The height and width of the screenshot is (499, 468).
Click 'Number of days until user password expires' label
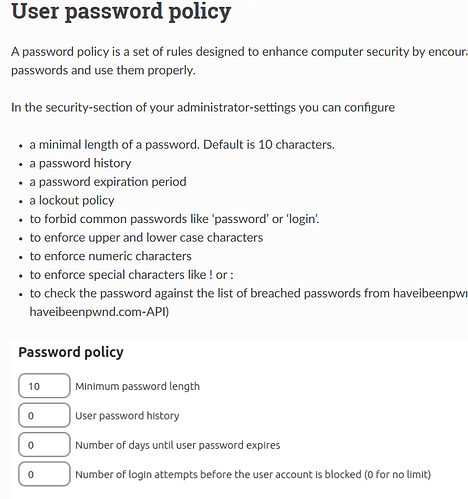[x=178, y=445]
